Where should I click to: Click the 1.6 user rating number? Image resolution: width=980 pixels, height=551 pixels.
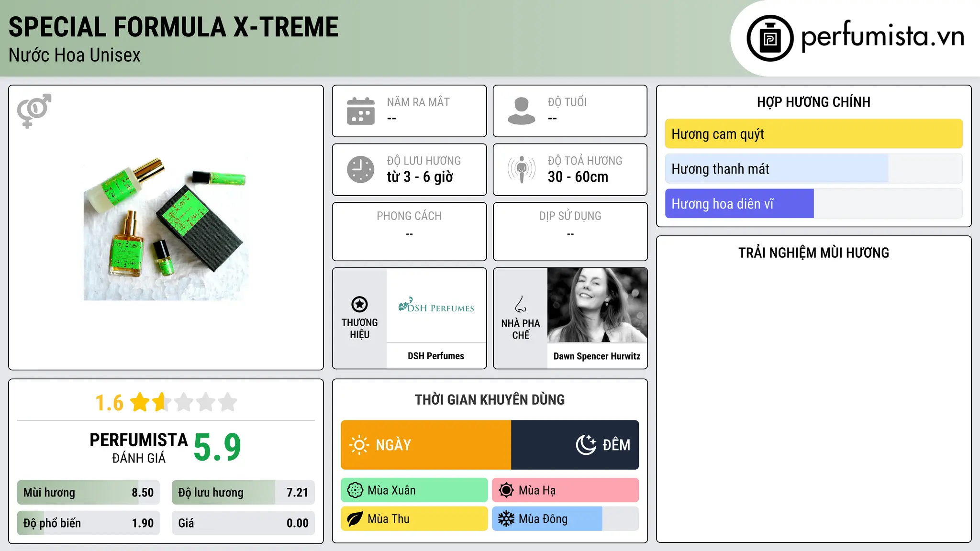[110, 403]
